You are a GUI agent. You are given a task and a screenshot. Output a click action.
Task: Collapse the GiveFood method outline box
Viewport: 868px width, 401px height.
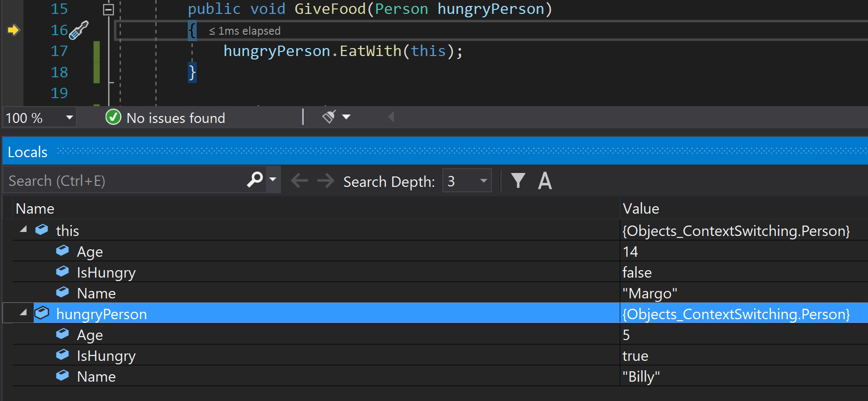(108, 9)
